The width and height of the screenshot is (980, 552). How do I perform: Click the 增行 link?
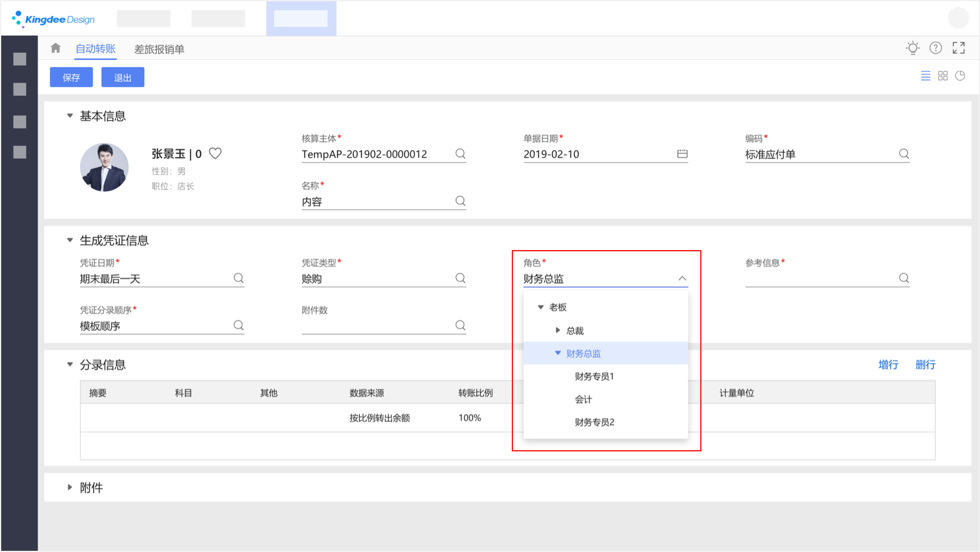click(888, 365)
